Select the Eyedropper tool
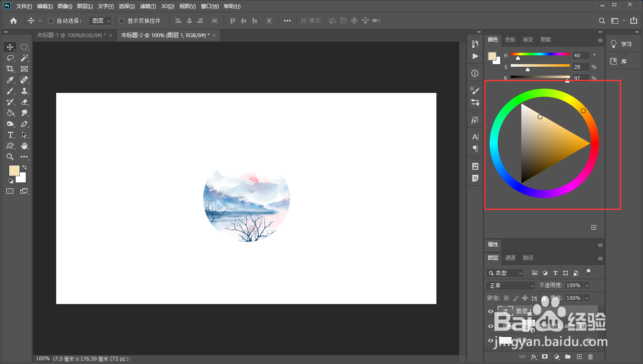The height and width of the screenshot is (364, 643). [10, 80]
